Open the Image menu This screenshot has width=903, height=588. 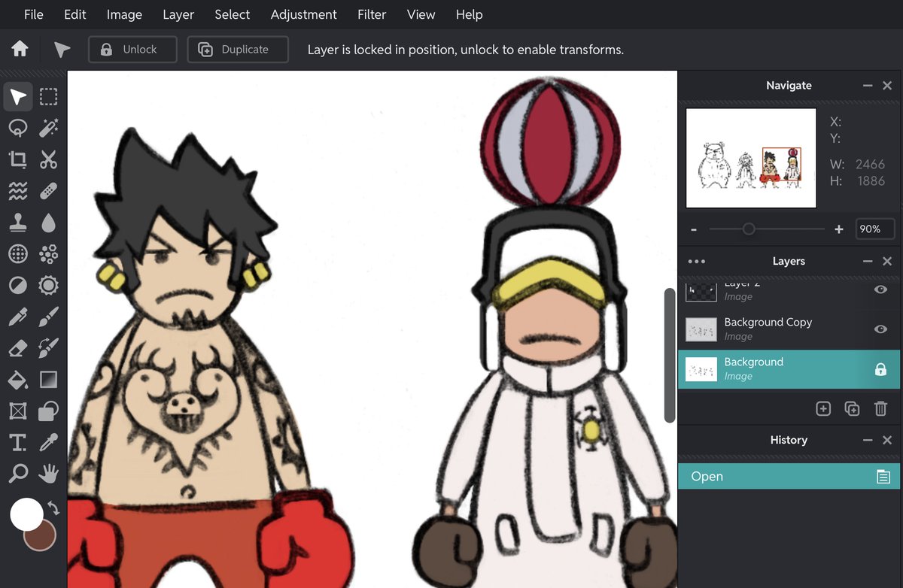124,14
